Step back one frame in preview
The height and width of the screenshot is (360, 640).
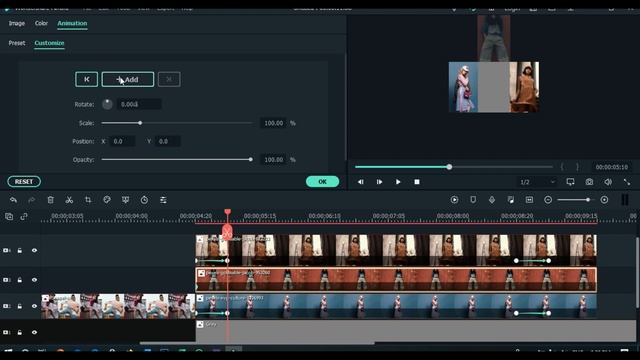pyautogui.click(x=361, y=182)
